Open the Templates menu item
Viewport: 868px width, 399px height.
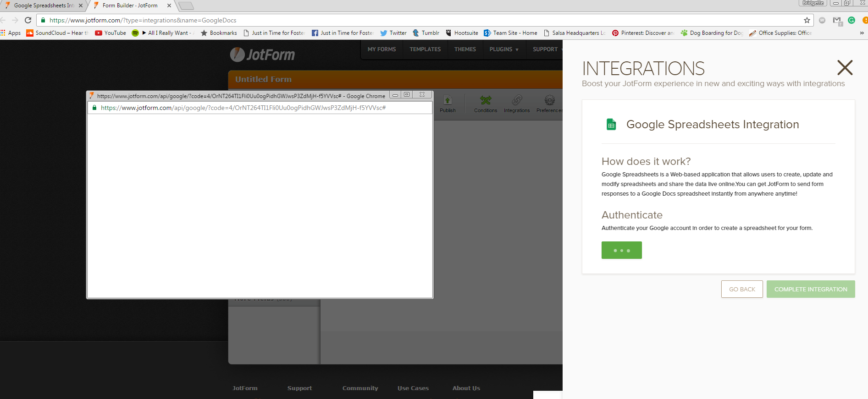click(x=425, y=49)
